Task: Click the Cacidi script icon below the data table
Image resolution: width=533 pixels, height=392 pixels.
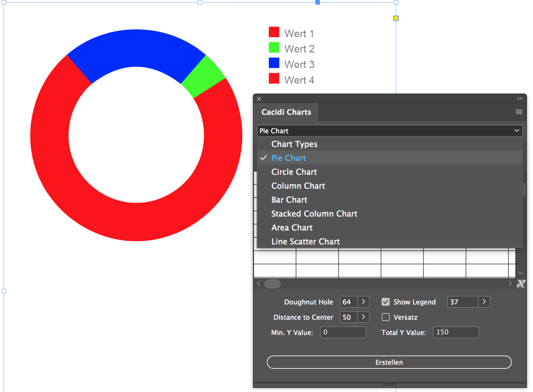Action: (521, 283)
